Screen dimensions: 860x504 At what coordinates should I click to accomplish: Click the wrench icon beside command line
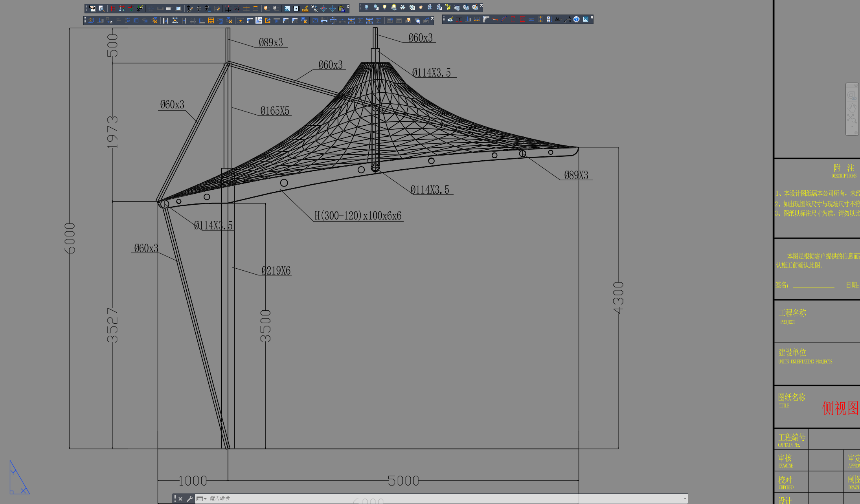coord(190,498)
